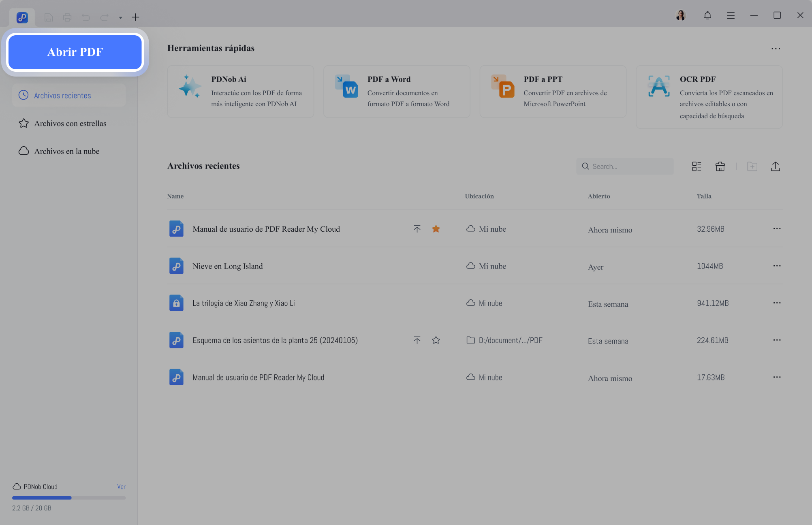Click the clear recent files icon
The width and height of the screenshot is (812, 525).
[720, 166]
